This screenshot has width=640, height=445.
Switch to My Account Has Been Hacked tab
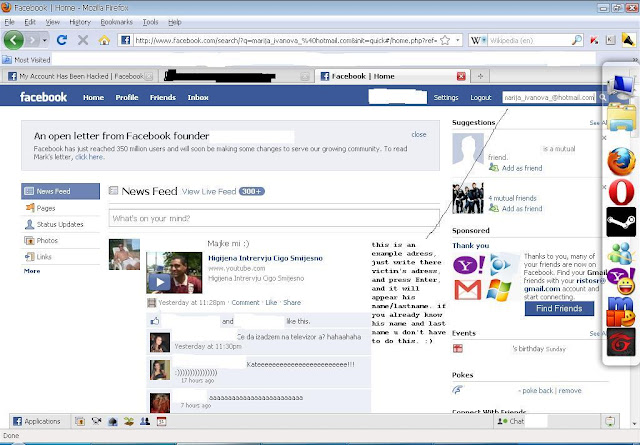(80, 76)
